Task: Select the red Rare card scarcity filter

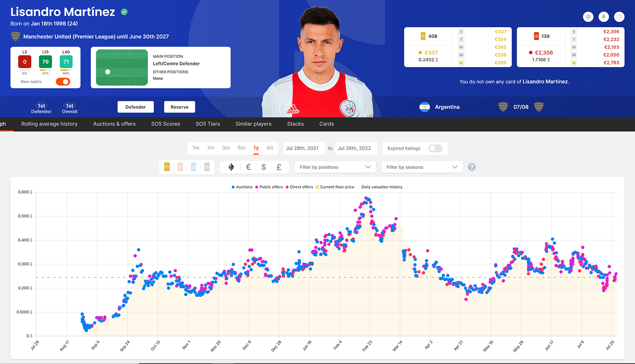Action: point(181,167)
